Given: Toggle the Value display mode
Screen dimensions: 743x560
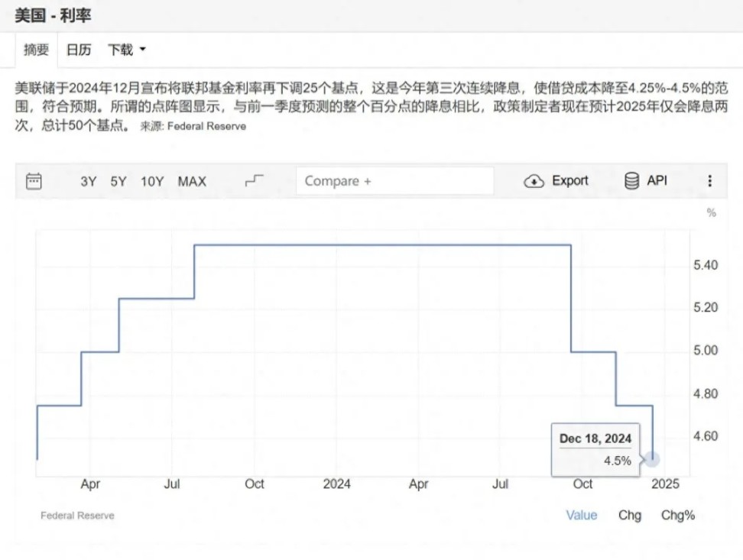Looking at the screenshot, I should point(581,515).
